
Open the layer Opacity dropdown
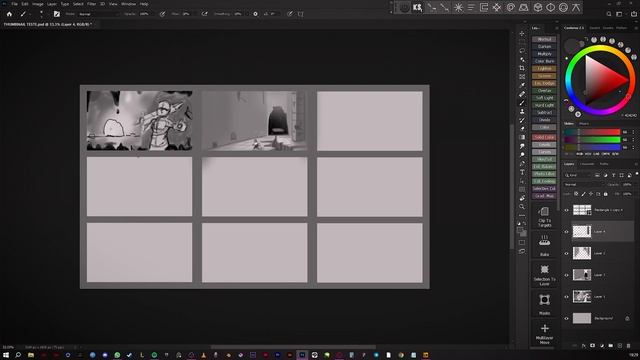628,184
